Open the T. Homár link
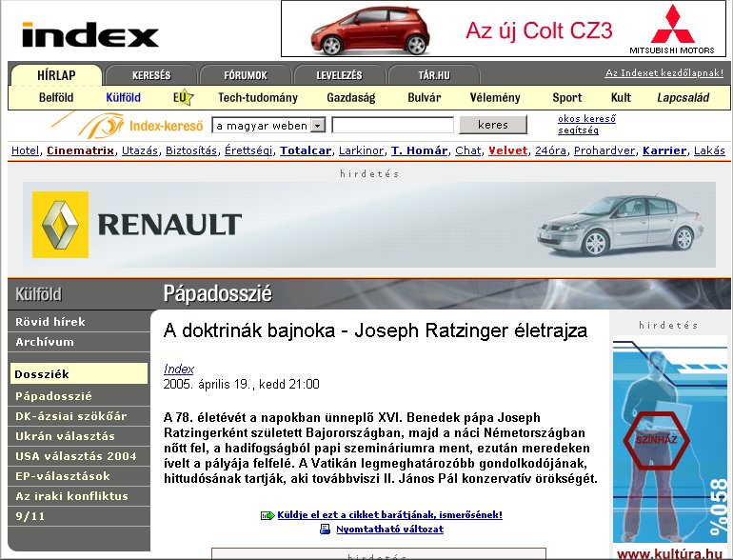The width and height of the screenshot is (733, 560). coord(419,150)
